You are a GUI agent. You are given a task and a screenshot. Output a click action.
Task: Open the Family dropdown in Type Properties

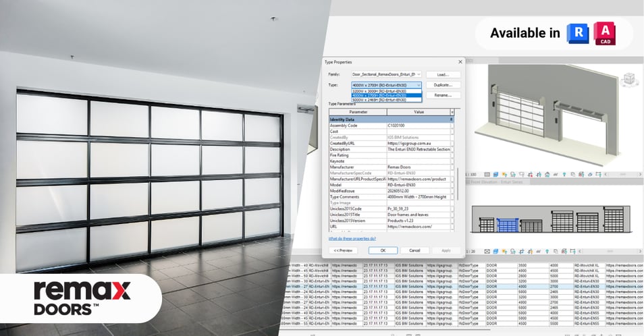tap(387, 74)
